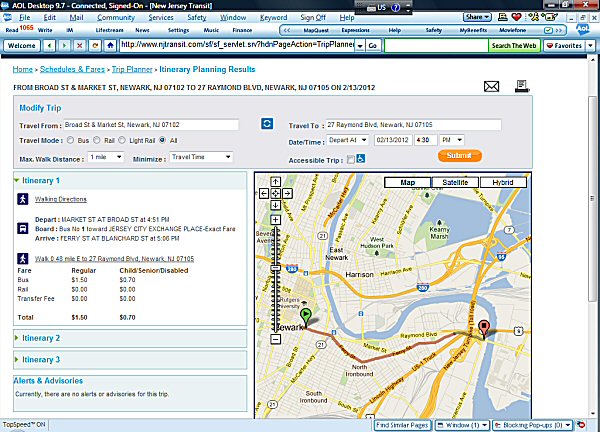600x432 pixels.
Task: Swap Travel From and Travel To fields
Action: tap(267, 123)
